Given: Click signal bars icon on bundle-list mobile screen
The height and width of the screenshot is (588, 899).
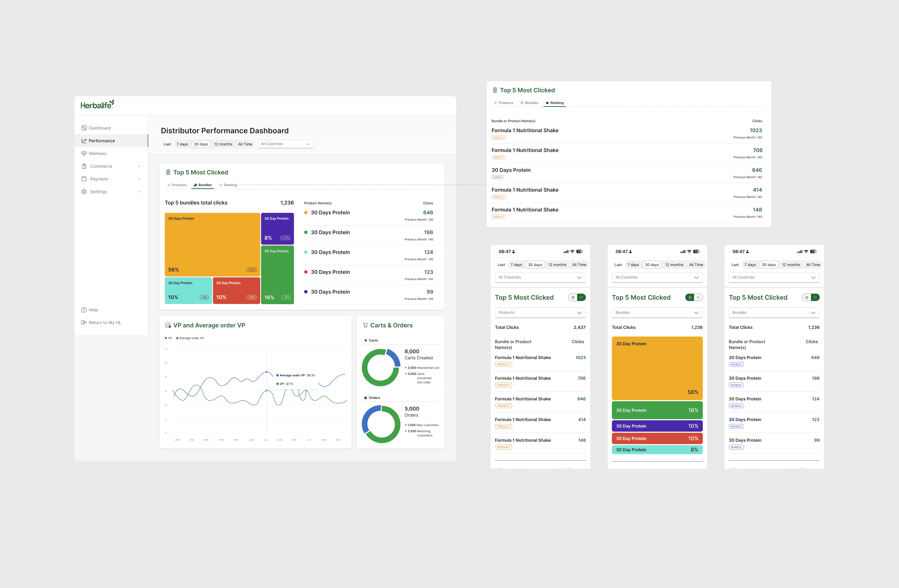Looking at the screenshot, I should [800, 251].
